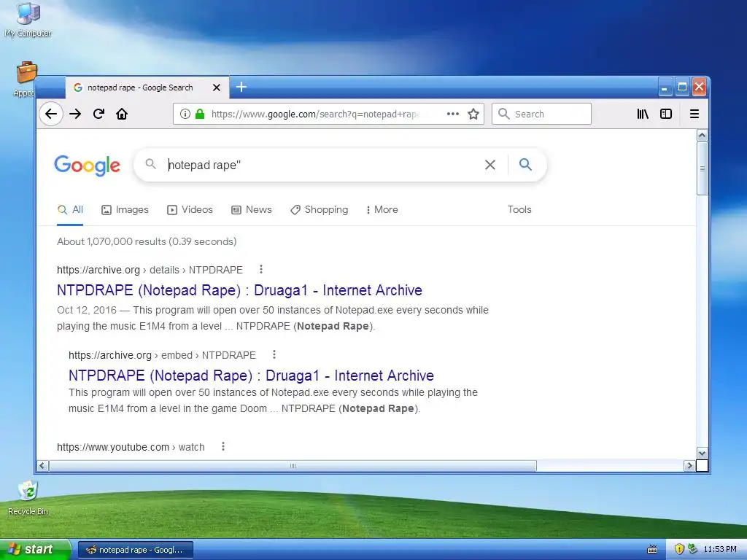Select the notepad Google taskbar button
Image resolution: width=747 pixels, height=560 pixels.
pos(135,550)
